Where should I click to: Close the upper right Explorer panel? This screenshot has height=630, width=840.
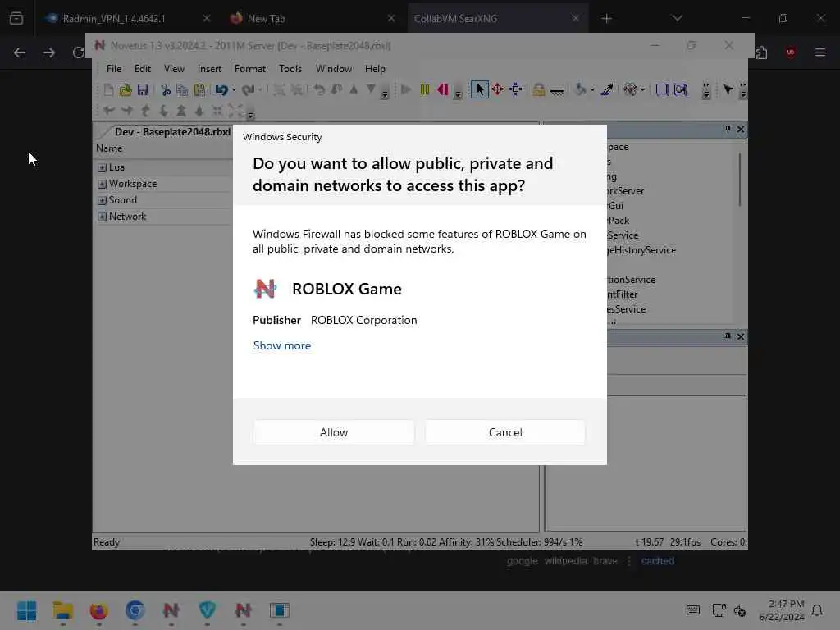pyautogui.click(x=741, y=129)
